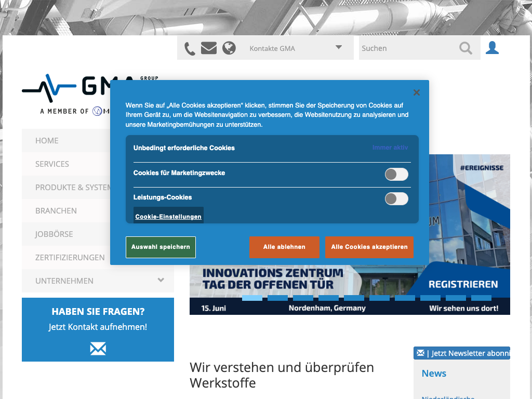The width and height of the screenshot is (532, 399).
Task: Click Jetzt Kontakt aufnehmen banner
Action: click(98, 329)
